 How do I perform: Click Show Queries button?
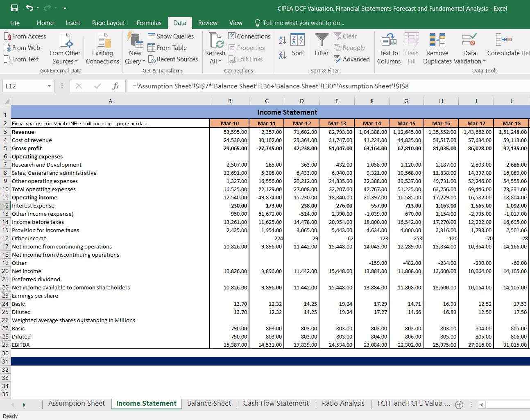tap(171, 36)
